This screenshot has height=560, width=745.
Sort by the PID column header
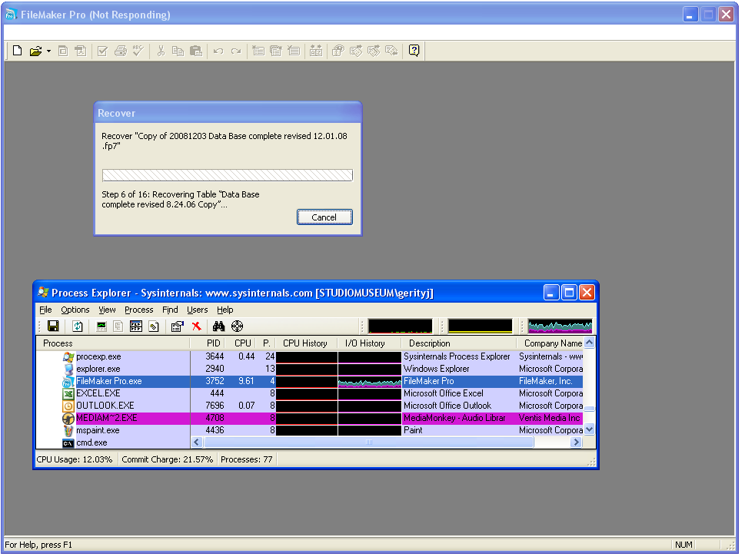point(208,343)
